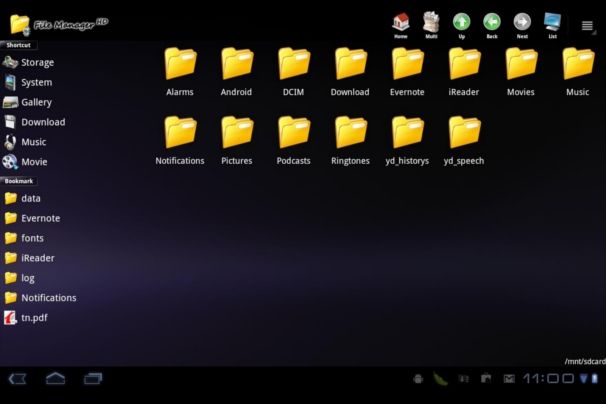This screenshot has width=606, height=404.
Task: Open the Download shortcut in the sidebar
Action: point(34,122)
